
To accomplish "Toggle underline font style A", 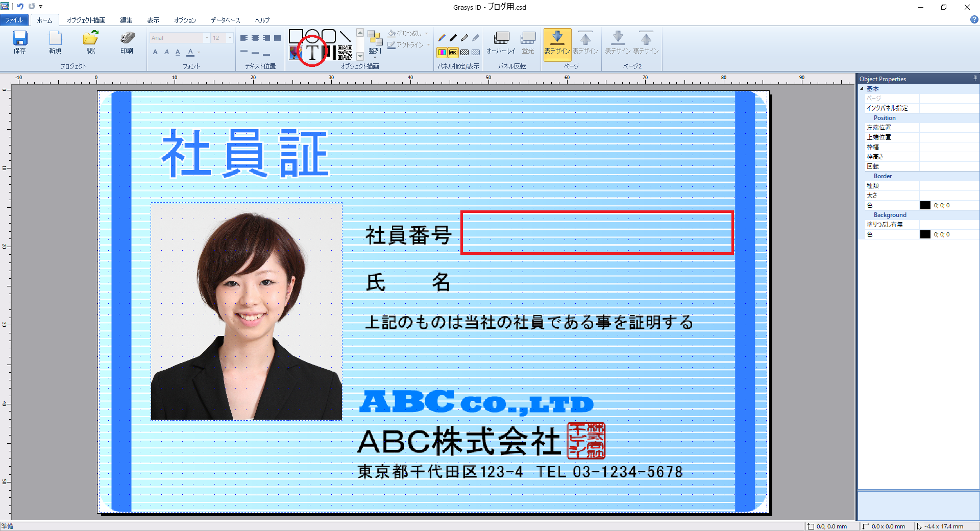I will coord(178,52).
